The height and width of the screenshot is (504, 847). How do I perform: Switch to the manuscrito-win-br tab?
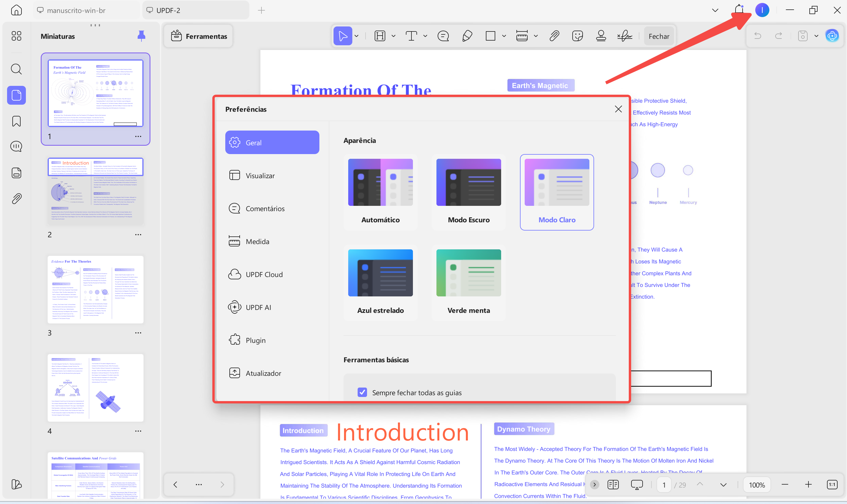click(x=86, y=10)
